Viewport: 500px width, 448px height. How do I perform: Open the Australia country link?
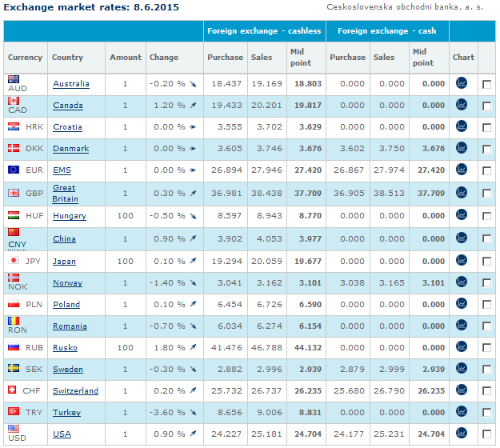point(71,84)
